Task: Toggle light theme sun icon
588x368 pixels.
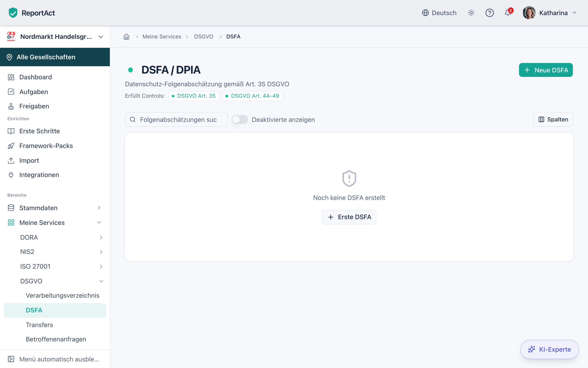Action: pyautogui.click(x=471, y=13)
